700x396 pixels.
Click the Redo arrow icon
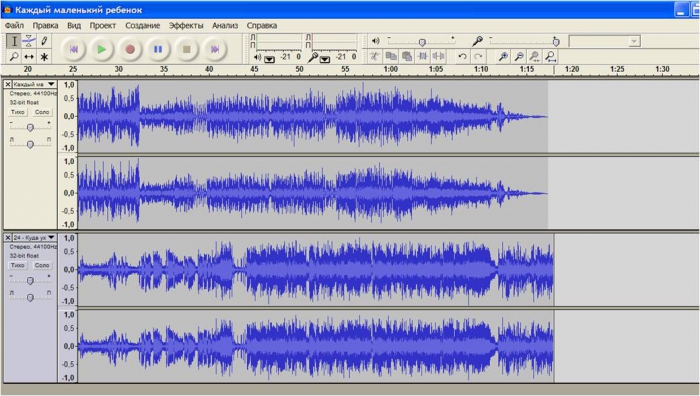pos(478,56)
